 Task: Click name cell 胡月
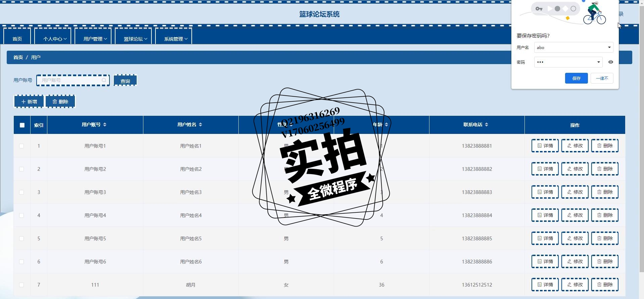191,285
